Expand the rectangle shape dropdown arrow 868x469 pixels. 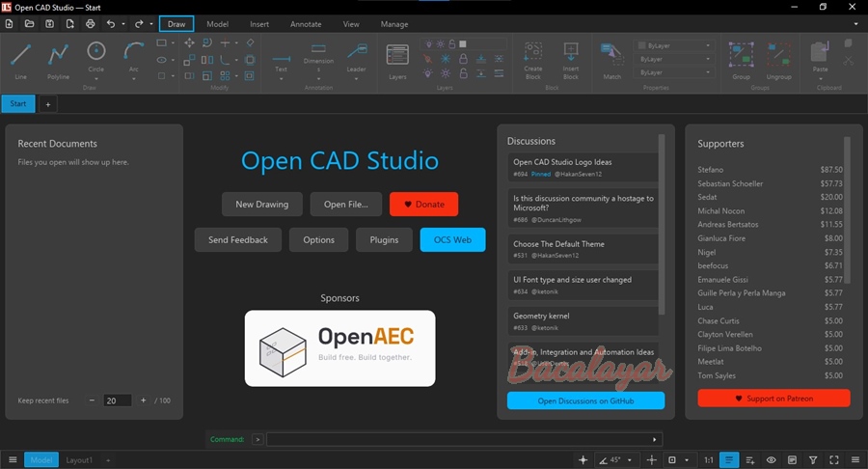(x=173, y=42)
